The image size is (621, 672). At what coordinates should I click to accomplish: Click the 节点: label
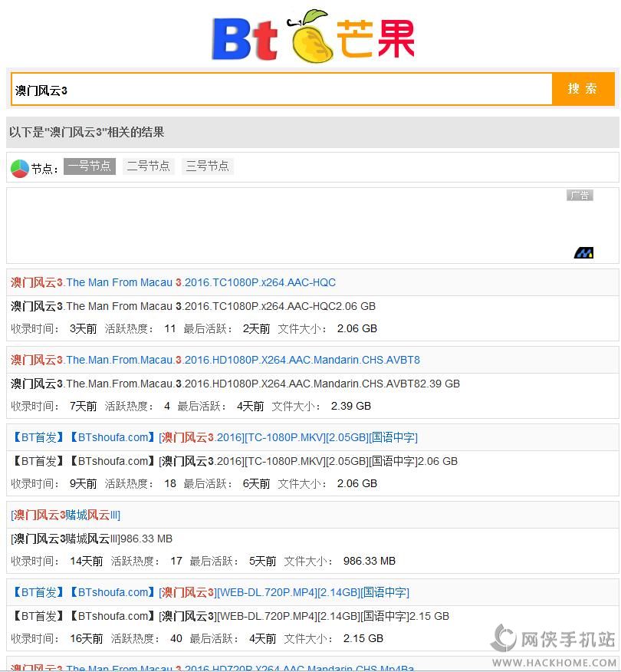[44, 169]
